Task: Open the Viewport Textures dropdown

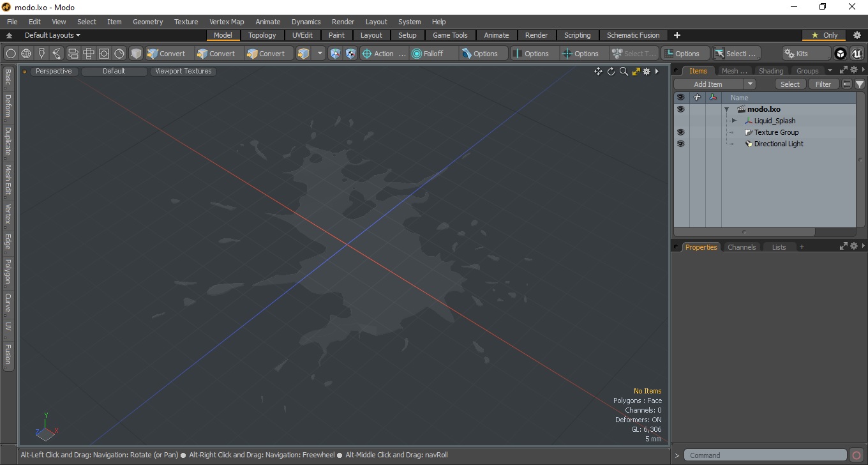Action: 183,72
